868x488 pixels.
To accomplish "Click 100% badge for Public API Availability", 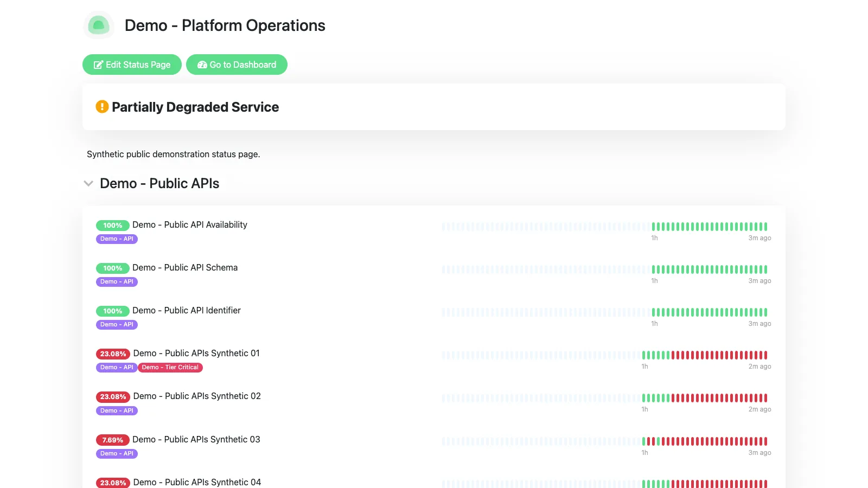I will pyautogui.click(x=113, y=225).
